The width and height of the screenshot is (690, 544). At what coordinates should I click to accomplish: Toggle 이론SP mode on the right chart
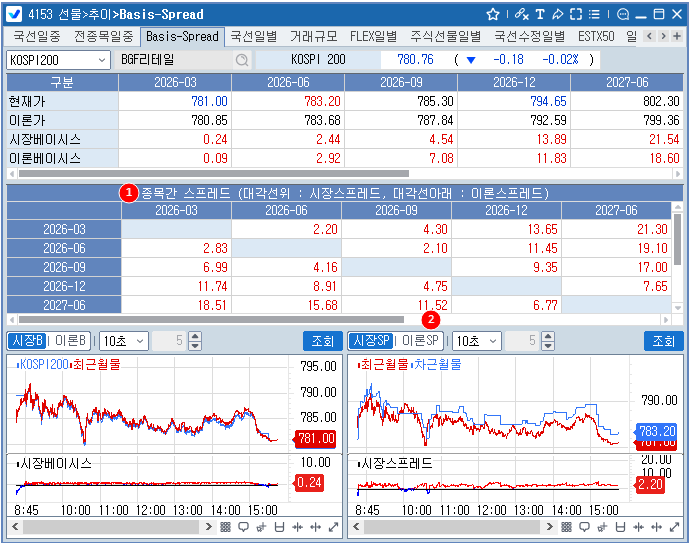[421, 341]
